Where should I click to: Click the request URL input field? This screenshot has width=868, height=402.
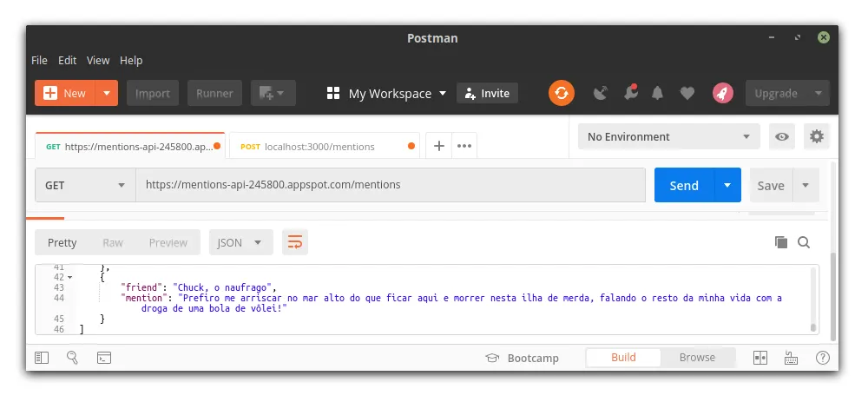tap(391, 185)
